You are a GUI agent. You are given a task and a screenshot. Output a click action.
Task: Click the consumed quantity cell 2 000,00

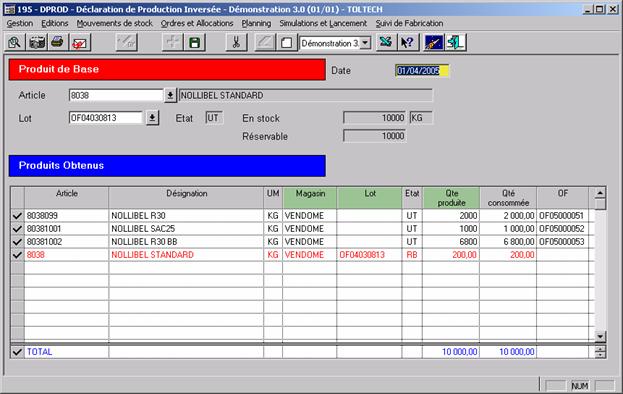tap(508, 216)
